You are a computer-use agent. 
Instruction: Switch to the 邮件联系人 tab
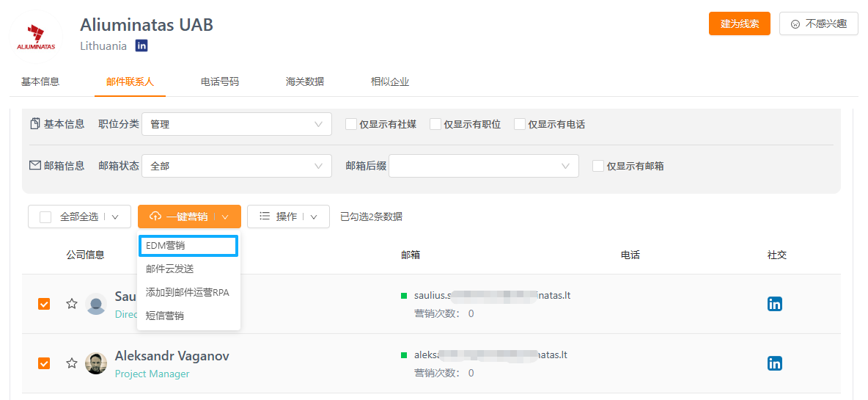pos(130,82)
